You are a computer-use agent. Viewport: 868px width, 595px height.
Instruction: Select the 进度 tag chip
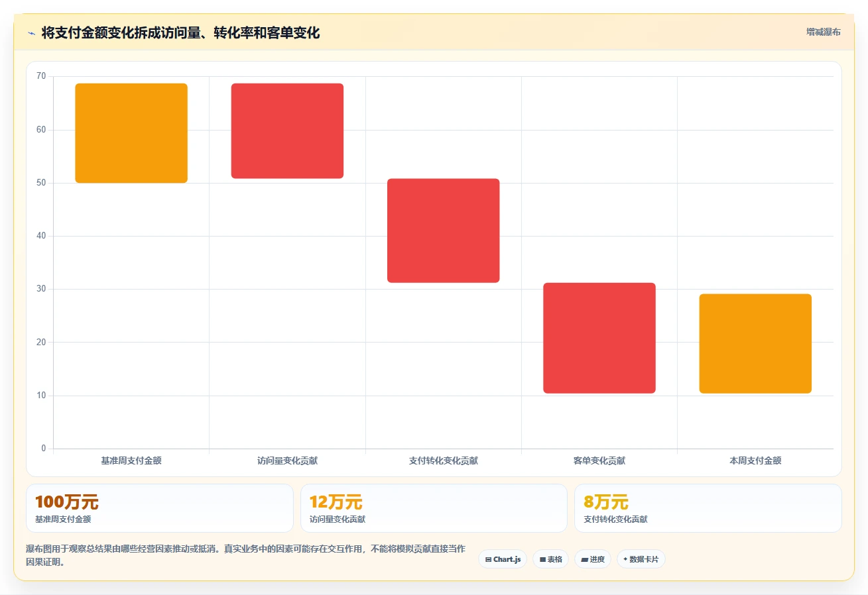pos(592,559)
